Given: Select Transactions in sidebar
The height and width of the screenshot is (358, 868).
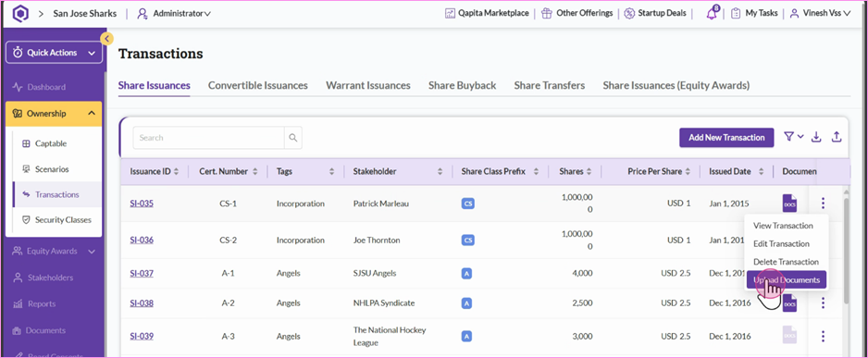Looking at the screenshot, I should (57, 194).
